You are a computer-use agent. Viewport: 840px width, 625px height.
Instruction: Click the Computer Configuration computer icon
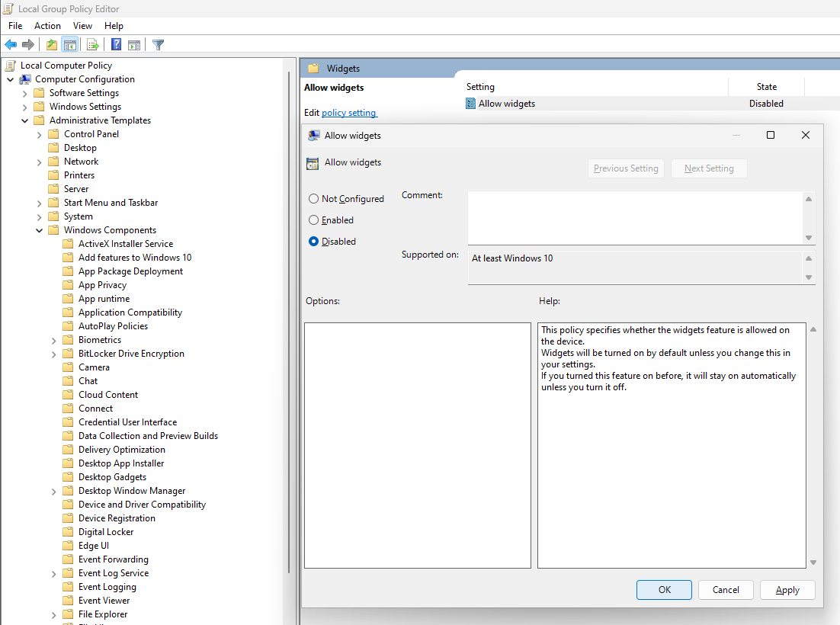[24, 79]
